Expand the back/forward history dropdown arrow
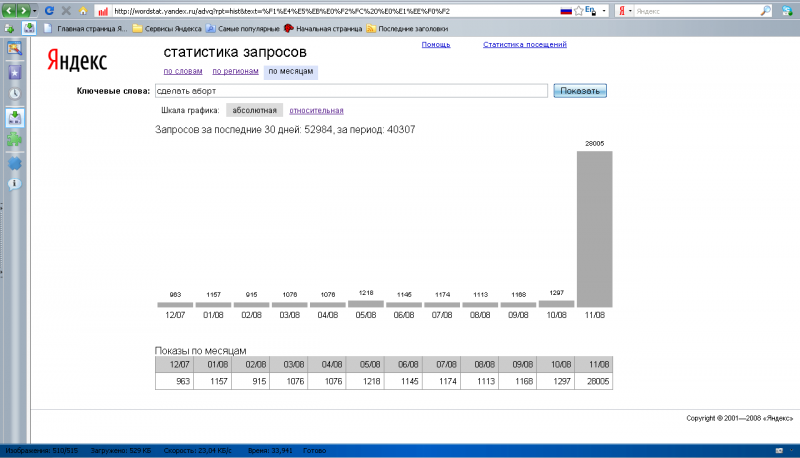This screenshot has height=458, width=800. pos(34,10)
